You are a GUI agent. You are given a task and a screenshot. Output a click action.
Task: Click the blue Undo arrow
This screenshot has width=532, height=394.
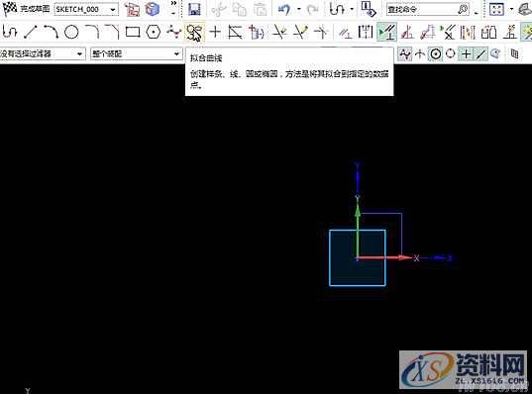pos(283,10)
